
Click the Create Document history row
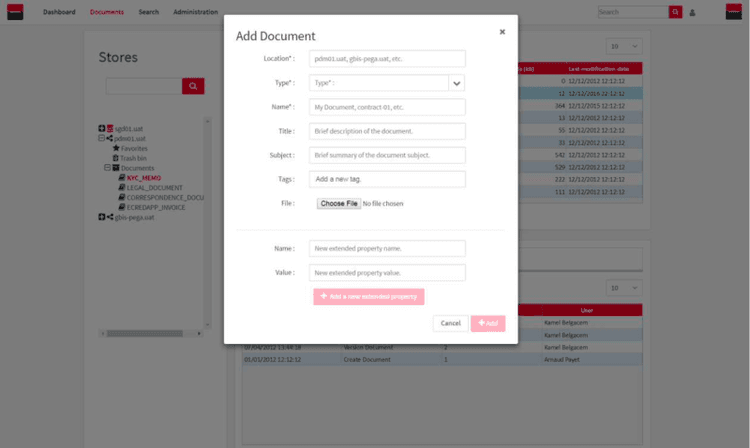(x=442, y=360)
